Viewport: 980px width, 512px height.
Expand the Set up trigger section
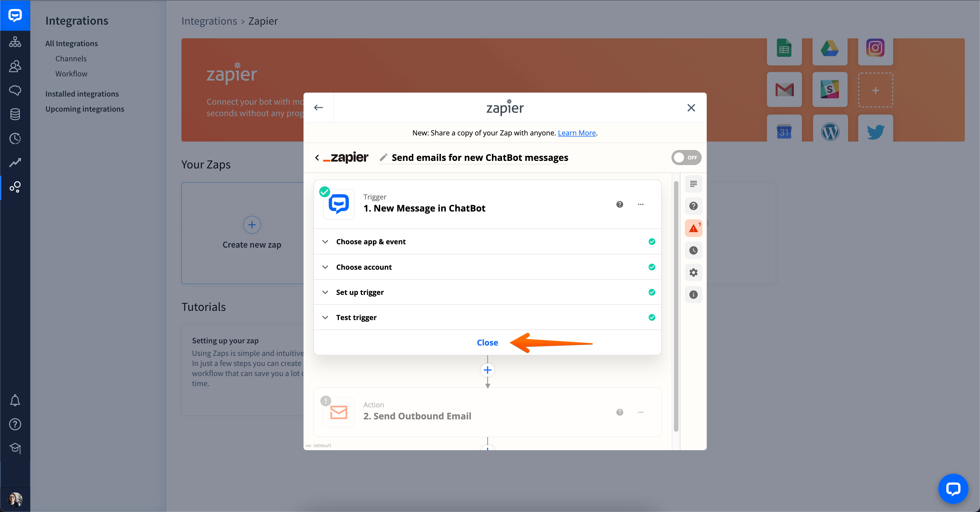[487, 292]
